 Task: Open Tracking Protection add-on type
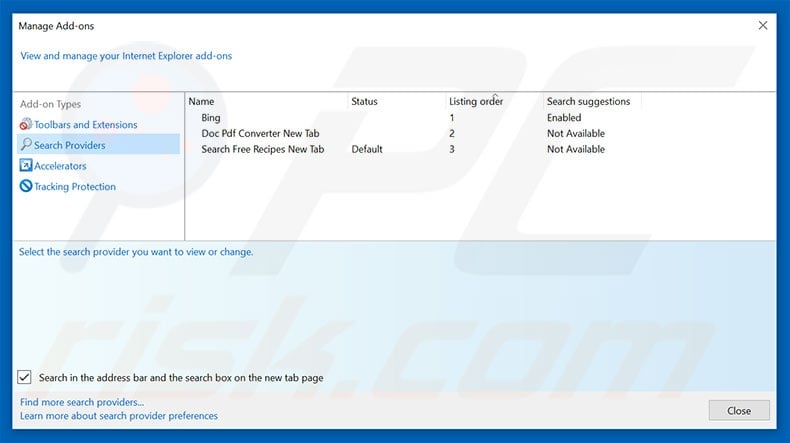click(75, 186)
